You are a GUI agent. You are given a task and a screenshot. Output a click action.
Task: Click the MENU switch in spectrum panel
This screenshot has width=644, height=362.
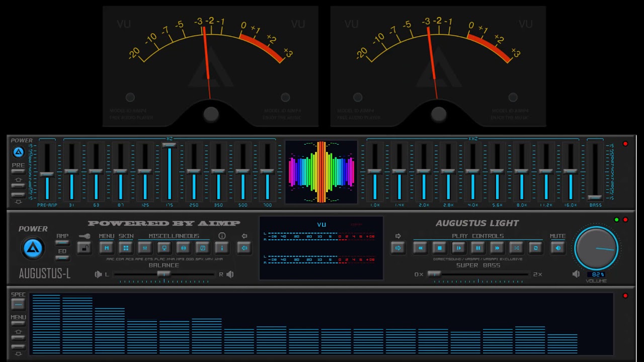18,324
